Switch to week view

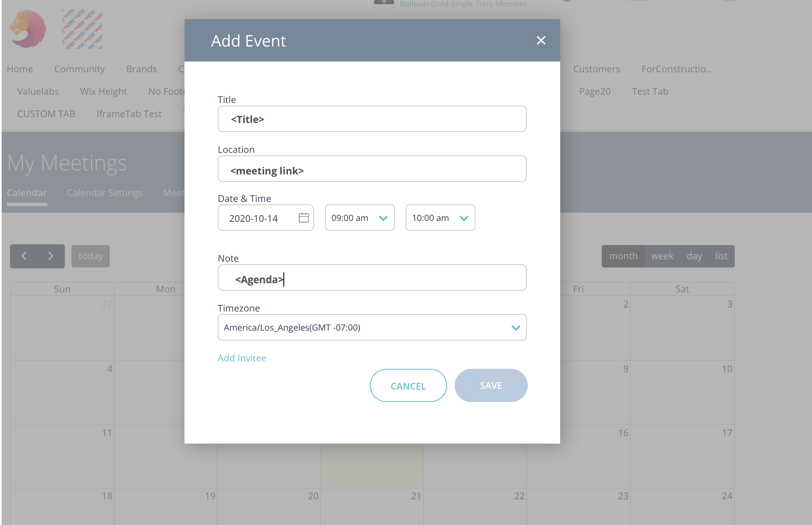point(662,256)
